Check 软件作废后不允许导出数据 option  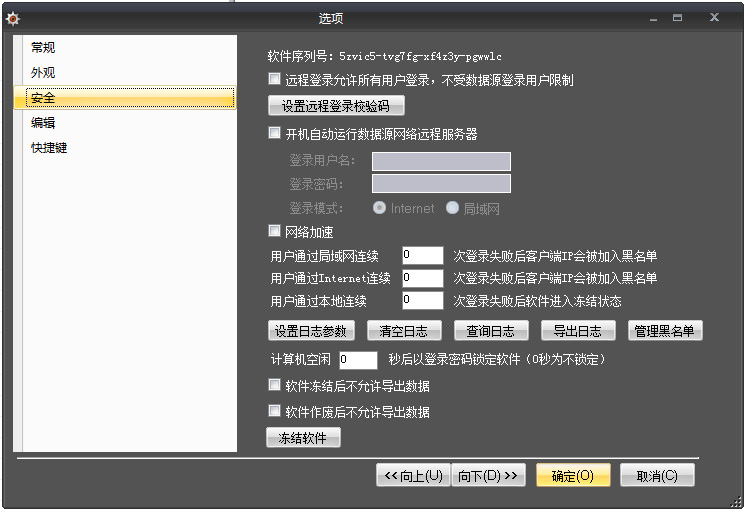(275, 411)
